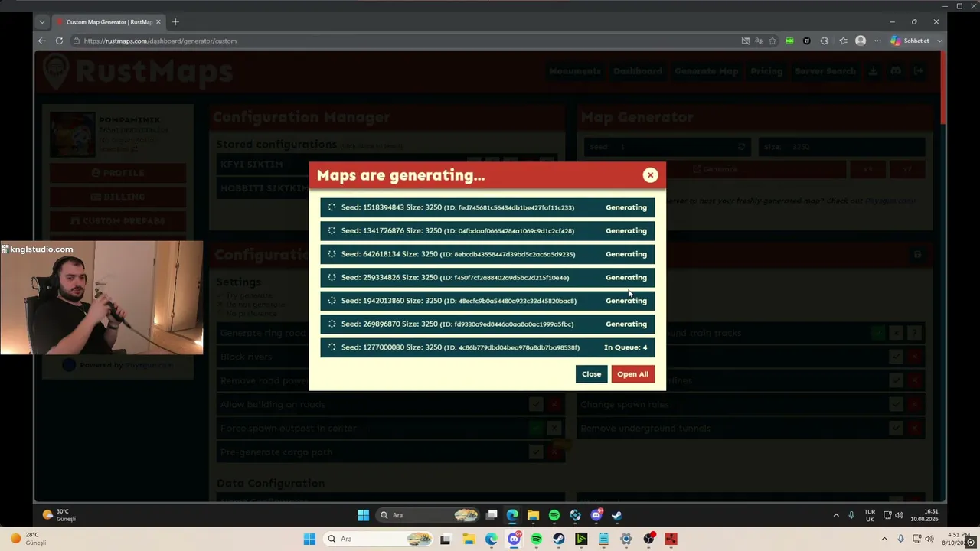The width and height of the screenshot is (980, 551).
Task: Open Settings gear on the bottom taskbar
Action: coord(626,539)
